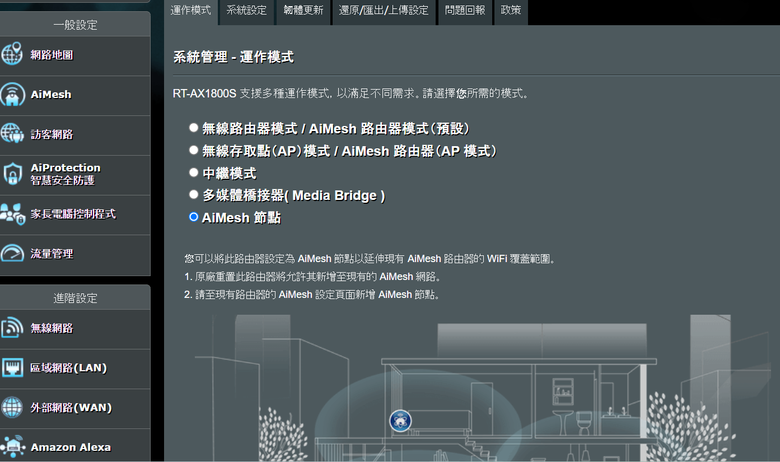Open the 家長電腦控制程式 parental control icon
The height and width of the screenshot is (462, 780).
click(x=12, y=214)
